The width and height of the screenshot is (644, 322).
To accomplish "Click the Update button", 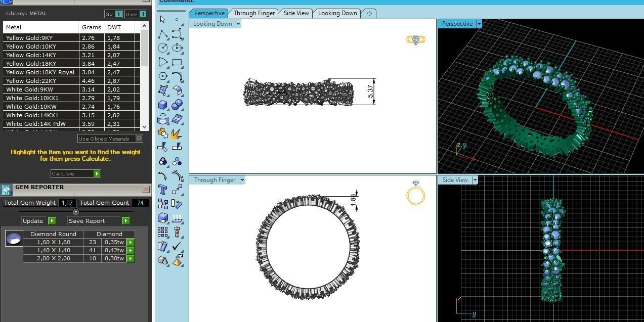I will click(x=38, y=221).
